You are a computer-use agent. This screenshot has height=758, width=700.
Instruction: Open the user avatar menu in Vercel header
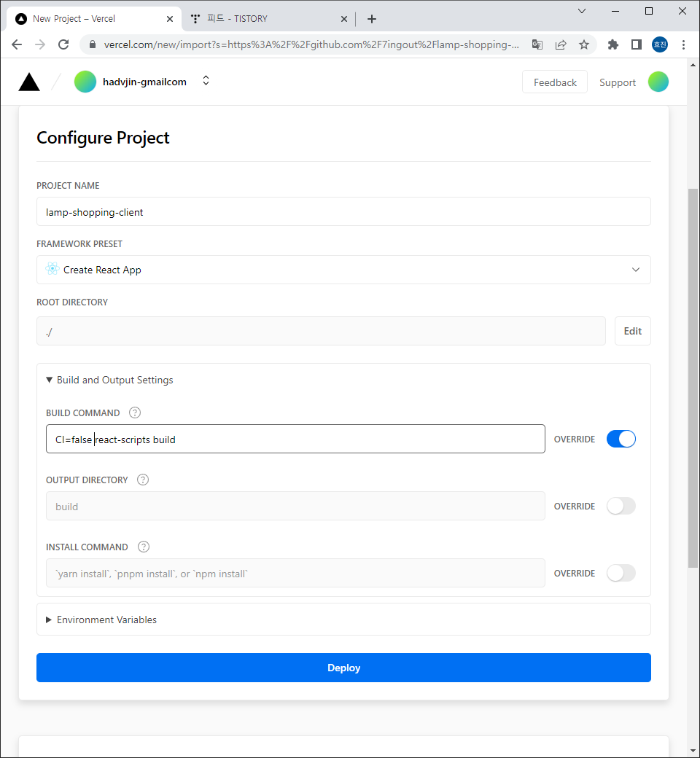pos(658,82)
